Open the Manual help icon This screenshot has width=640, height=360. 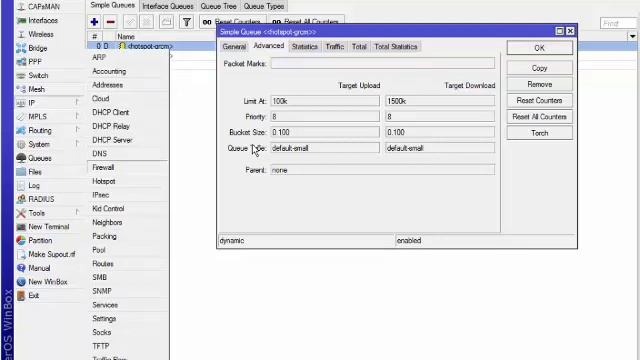coord(21,268)
